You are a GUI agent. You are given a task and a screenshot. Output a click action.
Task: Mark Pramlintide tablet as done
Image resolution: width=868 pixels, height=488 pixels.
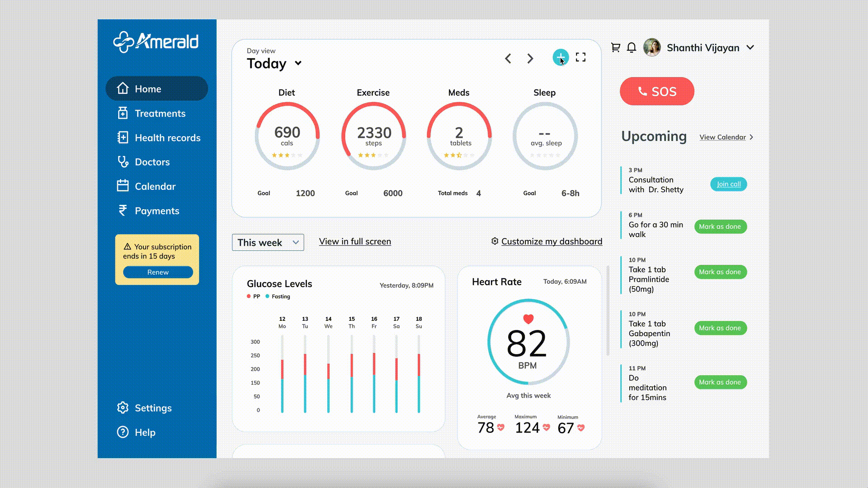click(x=720, y=272)
